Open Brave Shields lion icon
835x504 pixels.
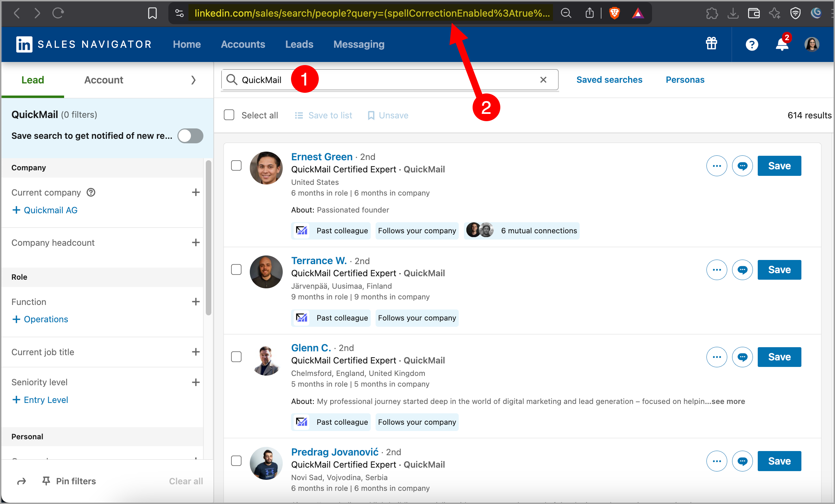pos(614,13)
